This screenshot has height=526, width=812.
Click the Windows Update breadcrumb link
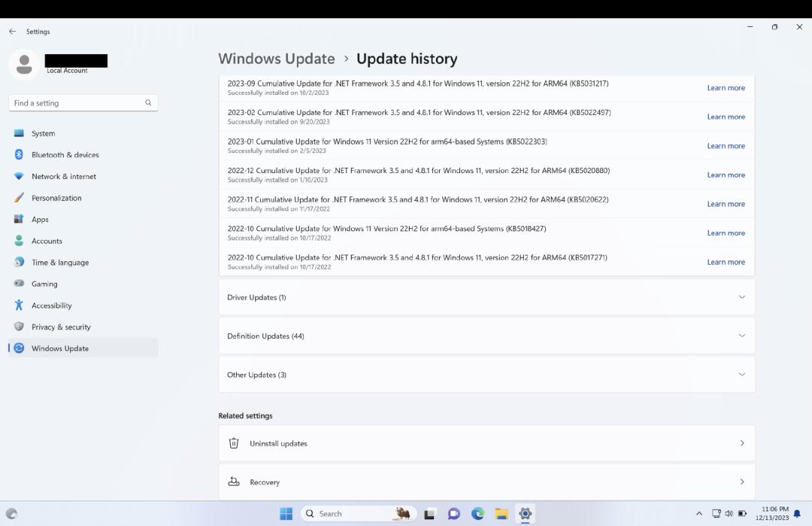tap(277, 59)
